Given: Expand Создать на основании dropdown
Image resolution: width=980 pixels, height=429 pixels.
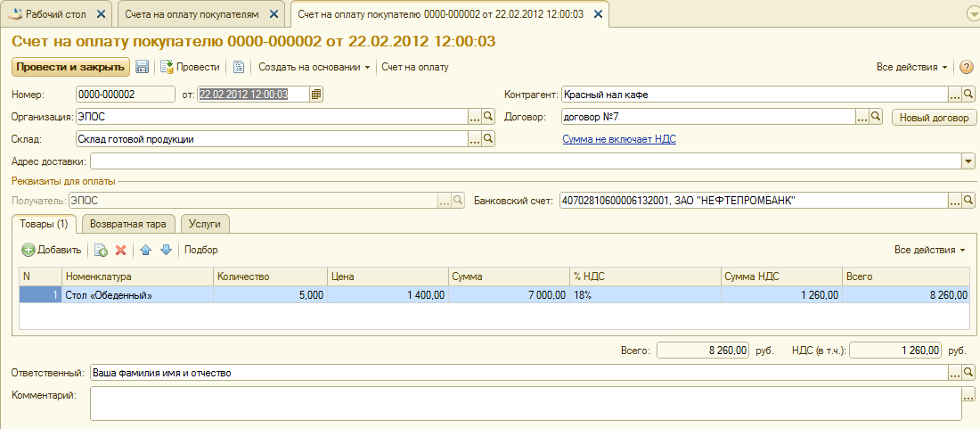Looking at the screenshot, I should click(314, 67).
